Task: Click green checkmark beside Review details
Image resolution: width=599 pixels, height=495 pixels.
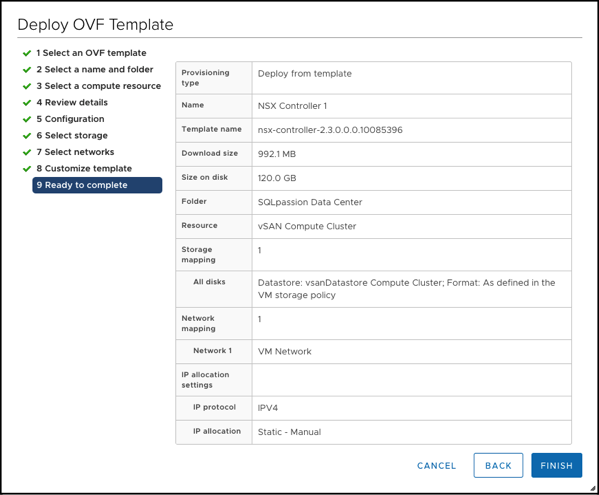Action: 27,103
